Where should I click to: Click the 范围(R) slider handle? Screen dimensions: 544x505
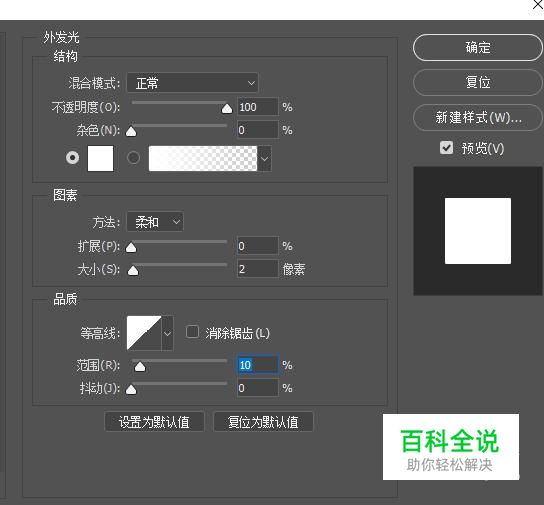[140, 367]
